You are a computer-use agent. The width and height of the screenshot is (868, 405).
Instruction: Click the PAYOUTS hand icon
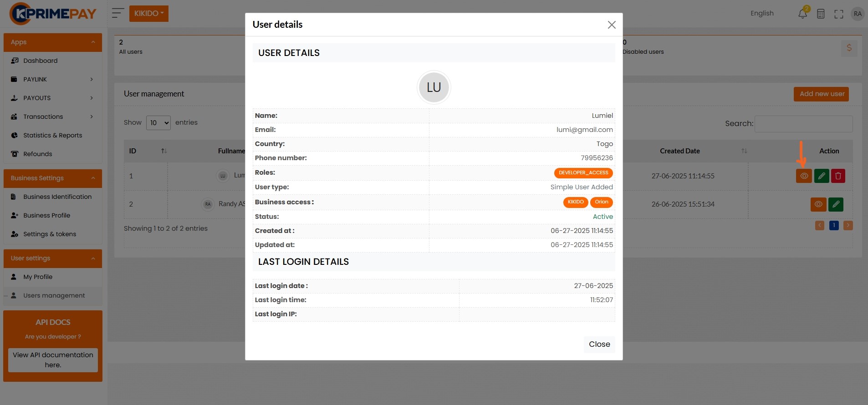click(x=14, y=98)
